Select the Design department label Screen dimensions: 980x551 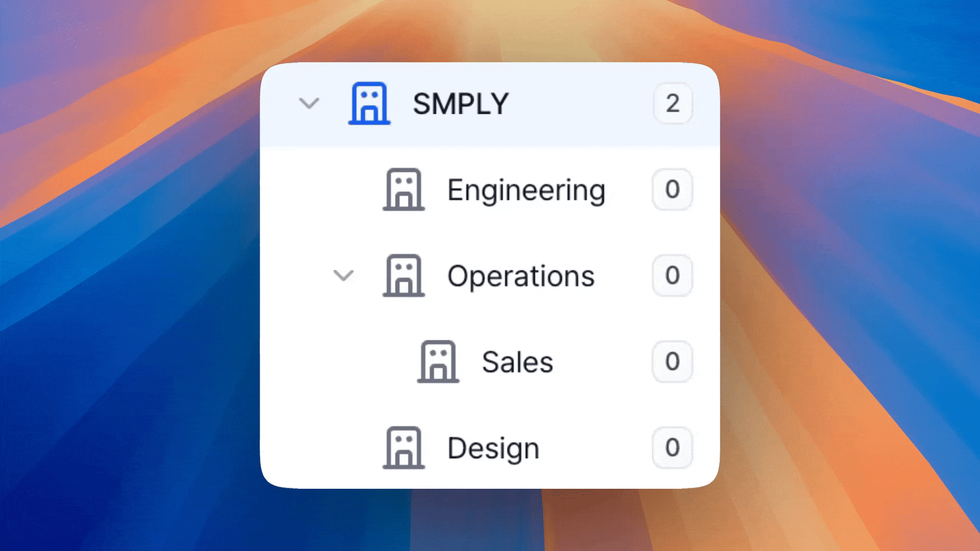[493, 448]
